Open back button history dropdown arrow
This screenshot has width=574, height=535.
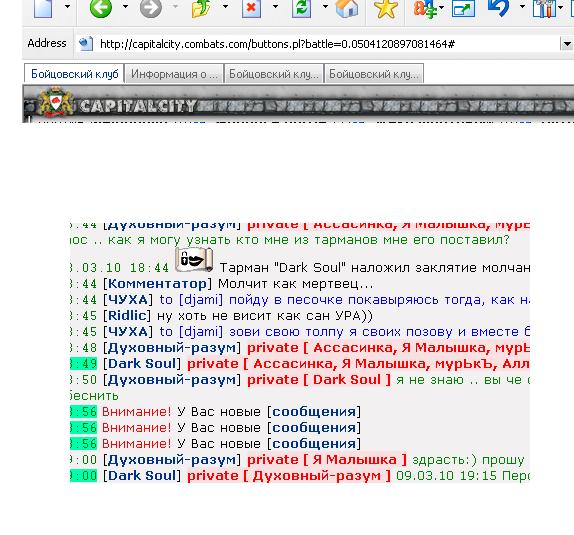point(125,6)
